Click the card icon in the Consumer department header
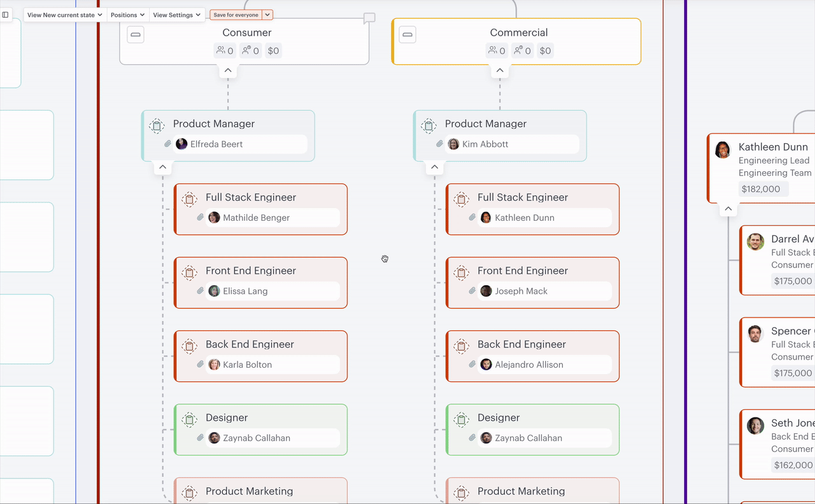 click(136, 35)
